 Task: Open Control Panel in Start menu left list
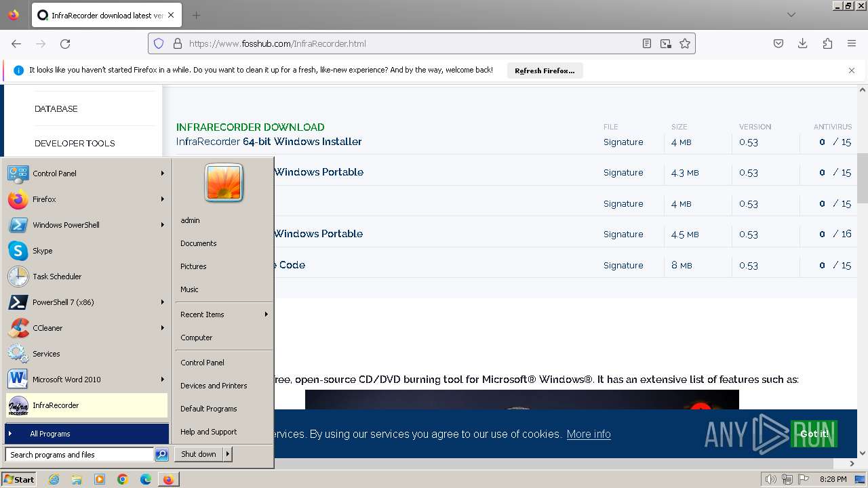86,174
